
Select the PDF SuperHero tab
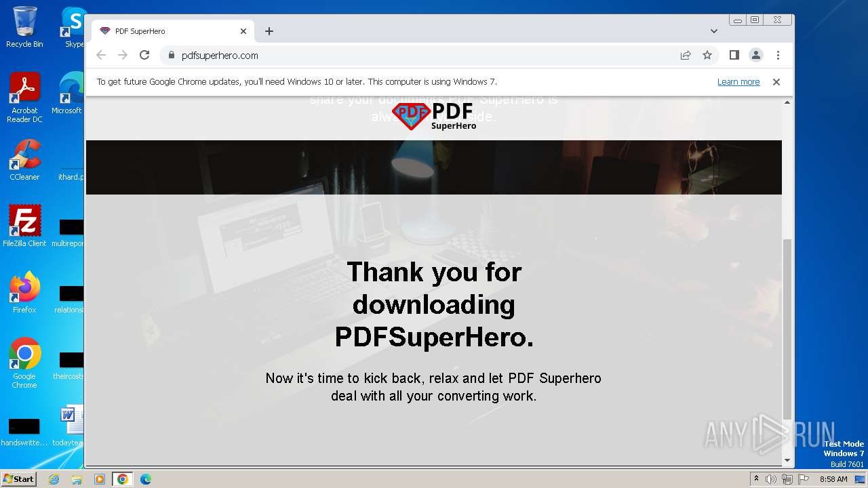pos(173,31)
